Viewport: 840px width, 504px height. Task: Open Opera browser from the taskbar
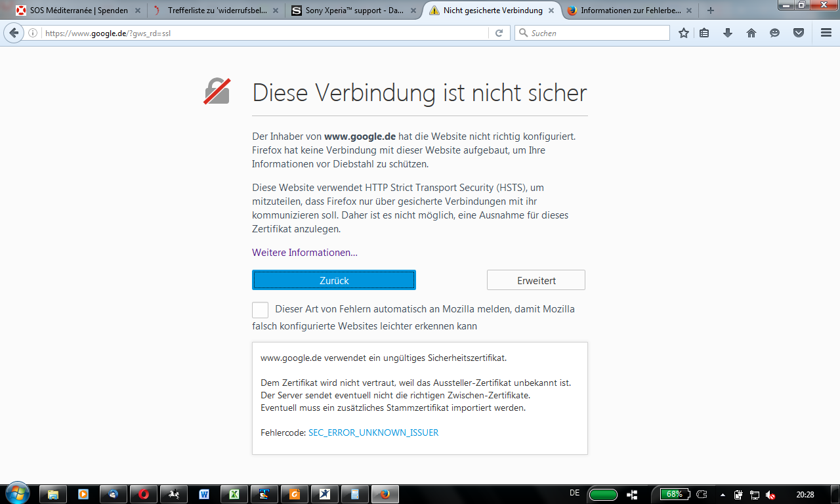tap(144, 494)
